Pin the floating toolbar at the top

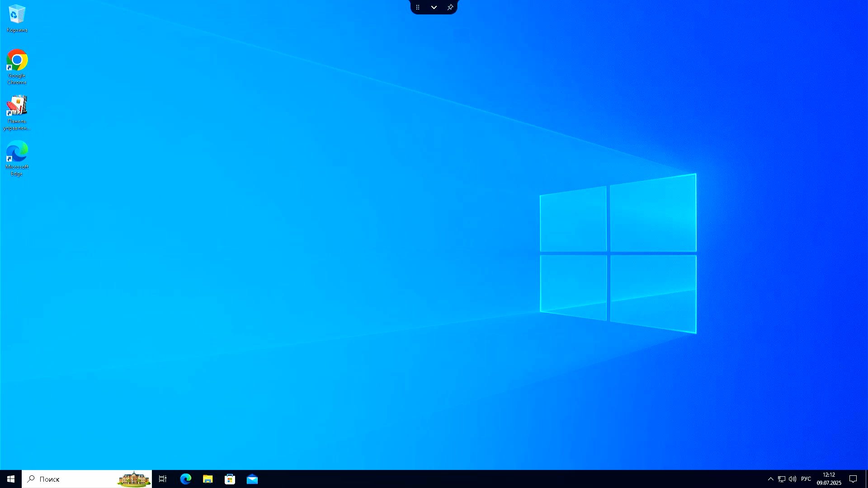450,7
